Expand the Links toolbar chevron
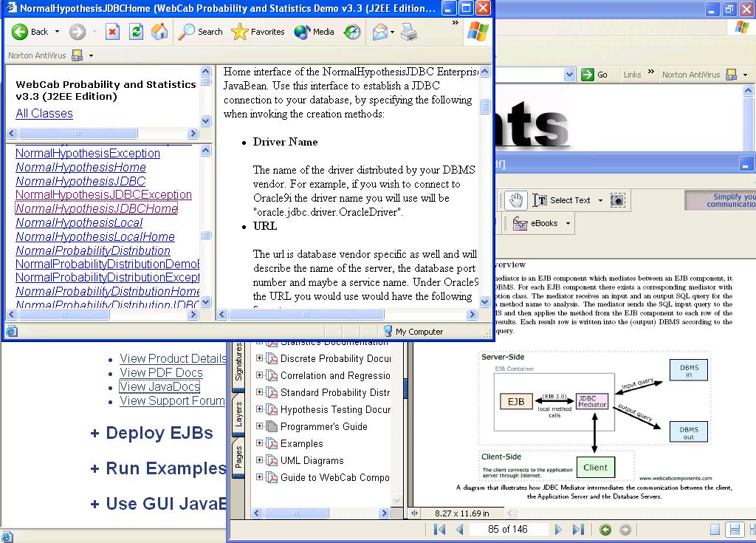 coord(651,72)
